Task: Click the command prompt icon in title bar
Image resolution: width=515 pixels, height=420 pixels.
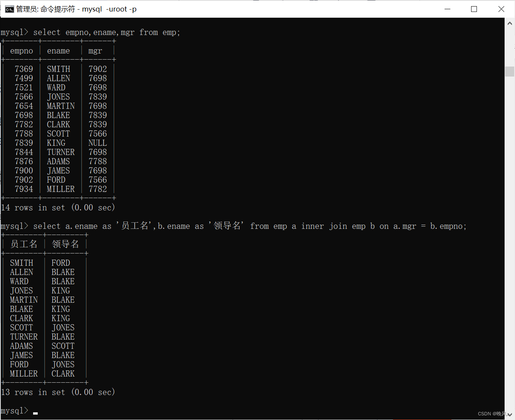Action: click(9, 9)
